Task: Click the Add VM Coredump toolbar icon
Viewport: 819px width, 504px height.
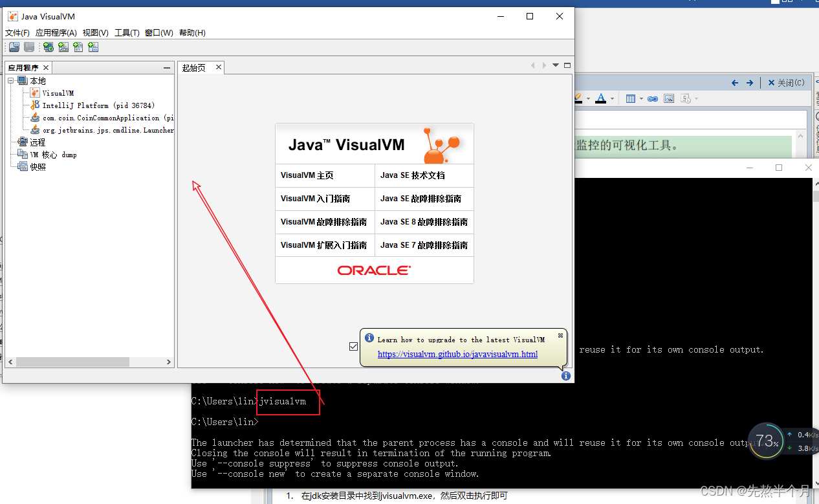Action: (78, 47)
